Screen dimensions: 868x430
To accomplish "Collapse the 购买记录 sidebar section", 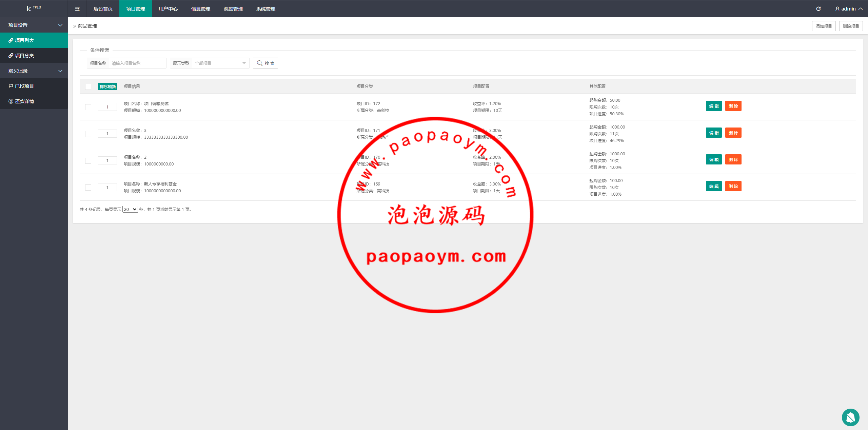I will (34, 71).
